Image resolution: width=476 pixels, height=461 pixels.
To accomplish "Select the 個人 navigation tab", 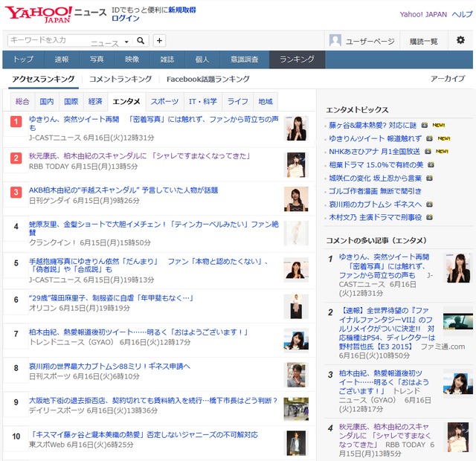I will [x=202, y=59].
